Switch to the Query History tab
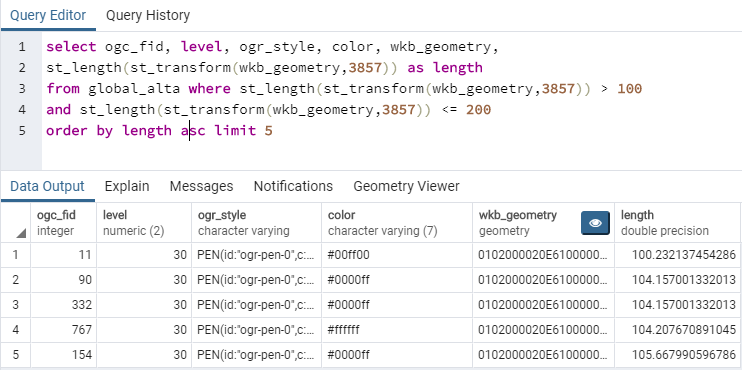The image size is (742, 370). point(148,16)
